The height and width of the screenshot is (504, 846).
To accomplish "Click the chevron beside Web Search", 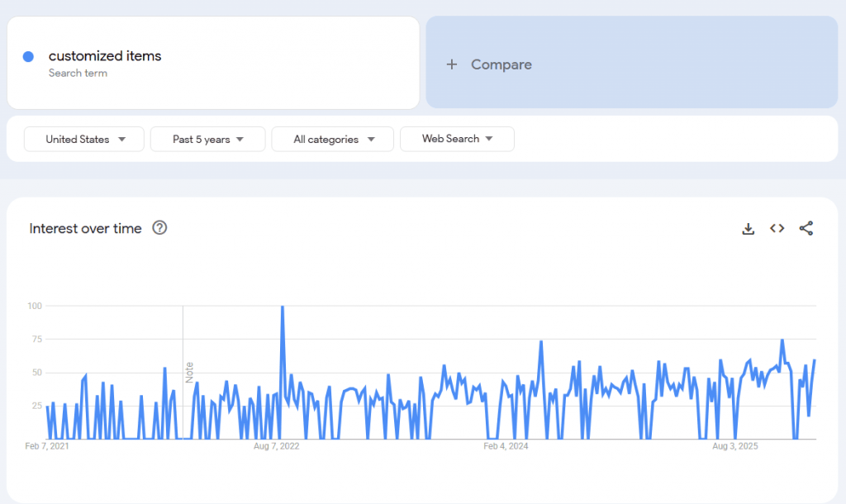I will coord(490,139).
